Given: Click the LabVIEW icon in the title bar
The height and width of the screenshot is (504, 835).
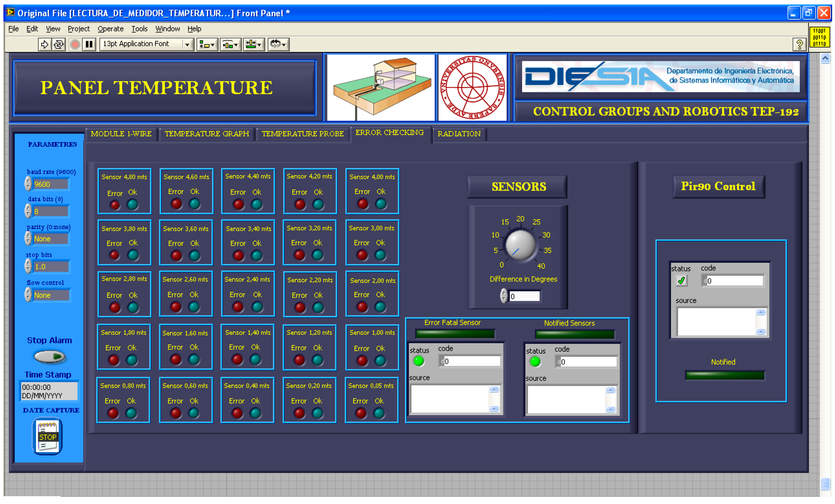Looking at the screenshot, I should pos(10,13).
